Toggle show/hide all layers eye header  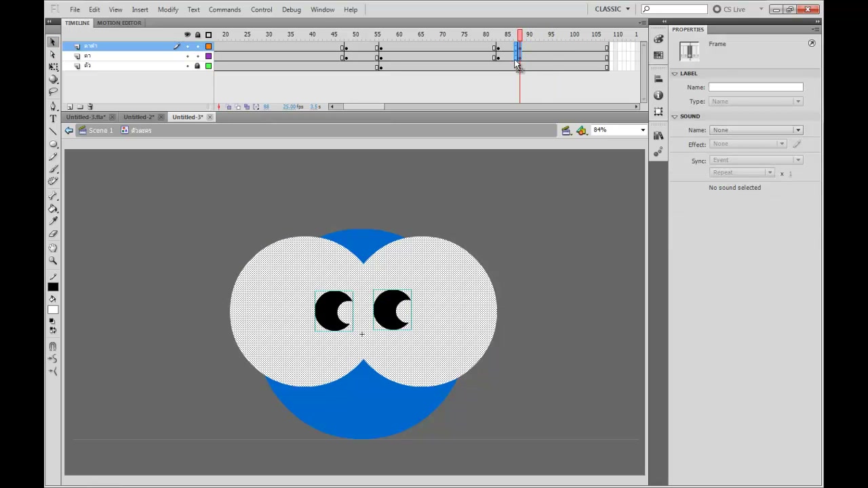pyautogui.click(x=188, y=35)
